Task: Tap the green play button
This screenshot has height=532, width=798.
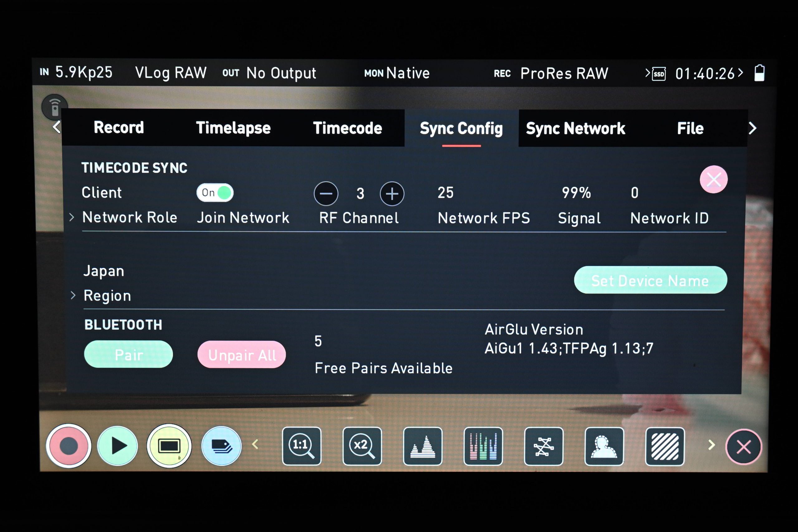Action: [118, 446]
